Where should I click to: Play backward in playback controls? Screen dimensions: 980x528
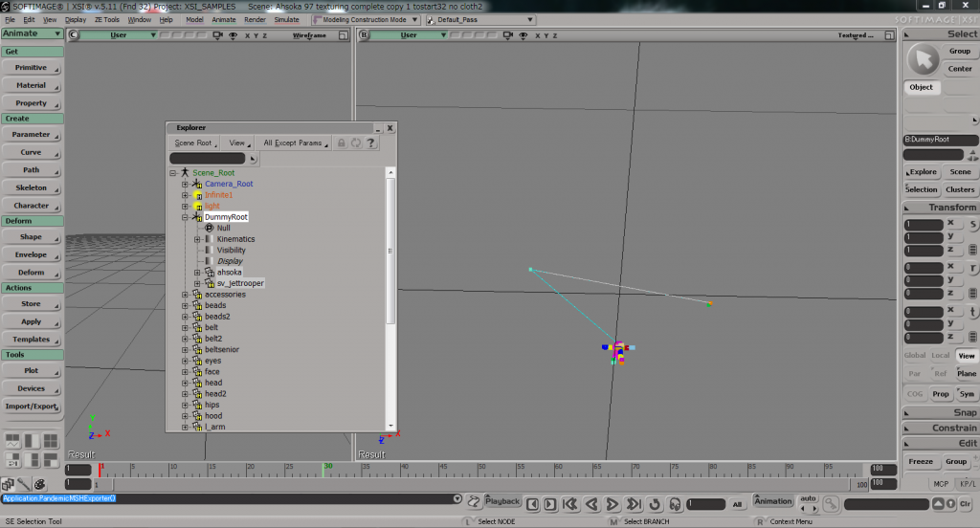[591, 504]
